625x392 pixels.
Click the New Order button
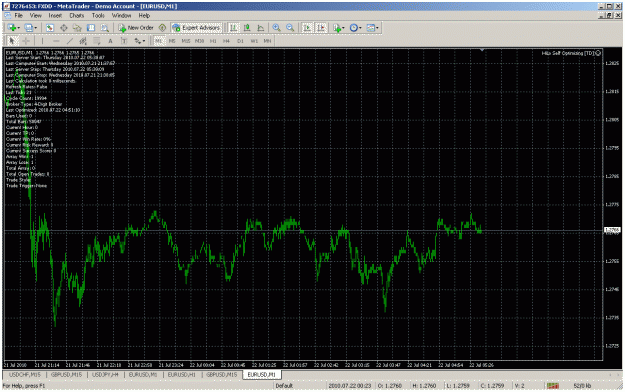pos(136,28)
